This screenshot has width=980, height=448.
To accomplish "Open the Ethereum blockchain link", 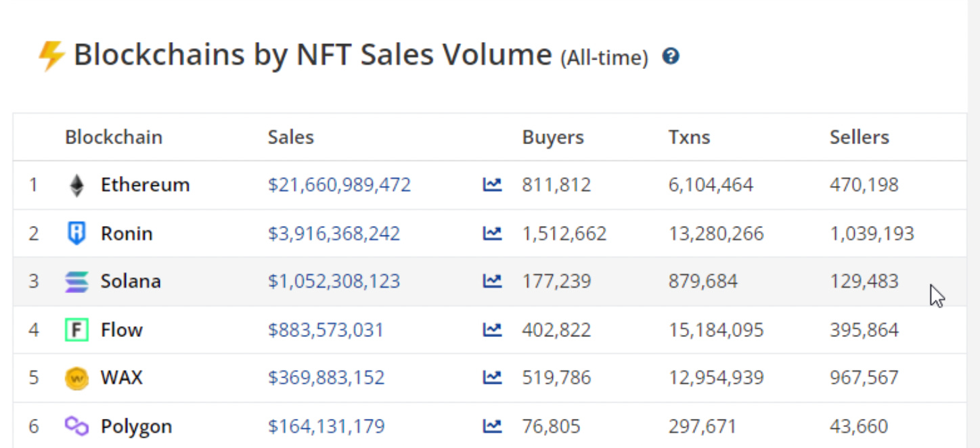I will coord(145,185).
